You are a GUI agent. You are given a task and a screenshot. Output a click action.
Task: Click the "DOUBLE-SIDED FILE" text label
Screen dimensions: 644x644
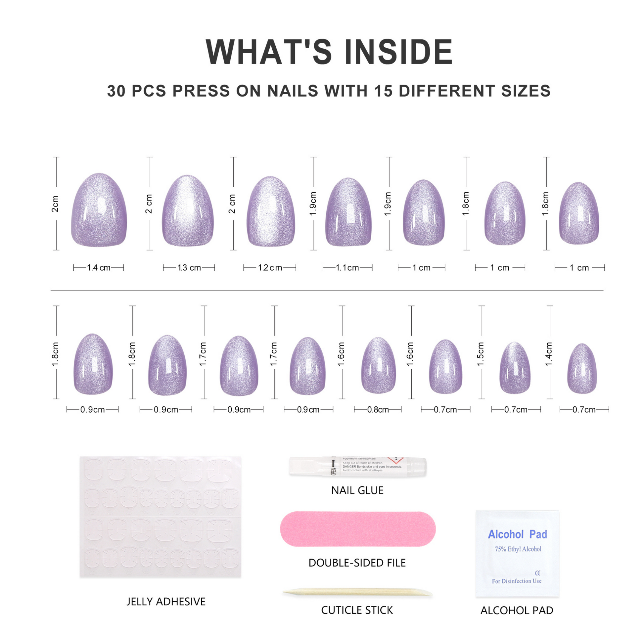[357, 563]
